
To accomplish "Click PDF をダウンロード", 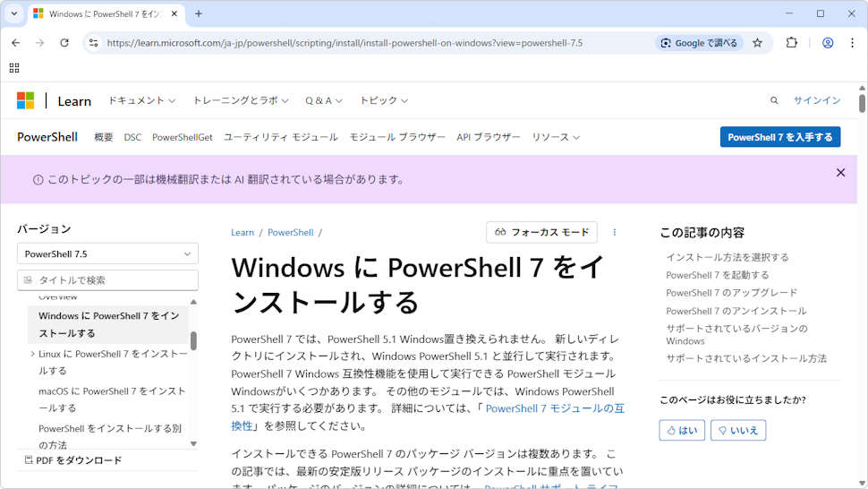I will click(73, 460).
